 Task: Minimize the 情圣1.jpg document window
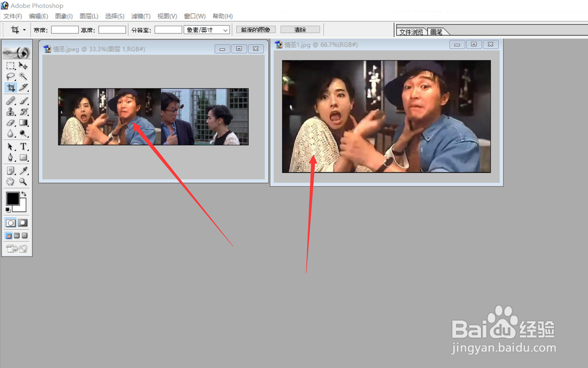click(457, 45)
